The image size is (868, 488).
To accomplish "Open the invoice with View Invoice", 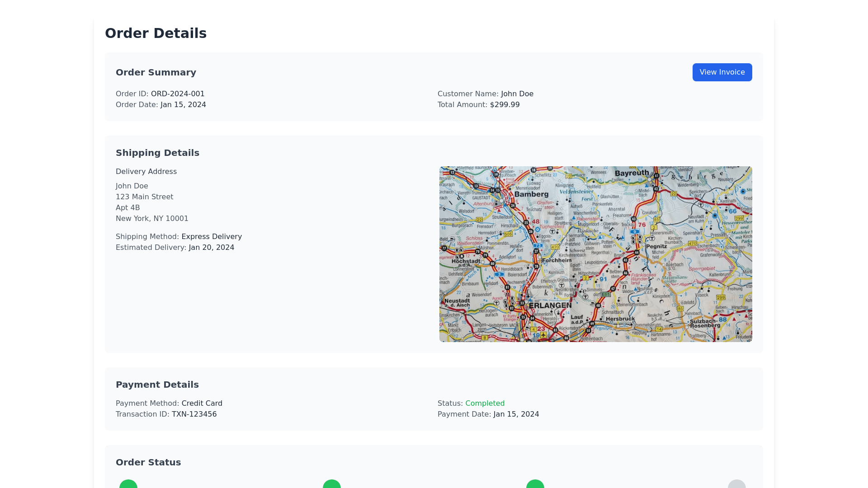I will pyautogui.click(x=722, y=72).
